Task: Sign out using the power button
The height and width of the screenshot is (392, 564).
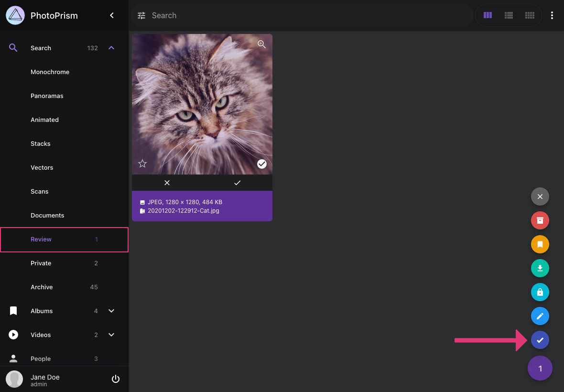Action: coord(116,379)
